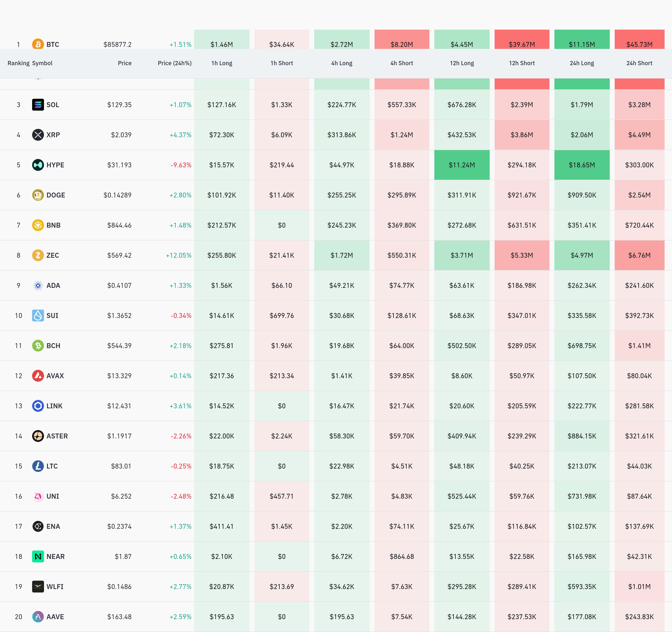Click the Uniswap UNI icon
The height and width of the screenshot is (632, 672).
click(38, 496)
